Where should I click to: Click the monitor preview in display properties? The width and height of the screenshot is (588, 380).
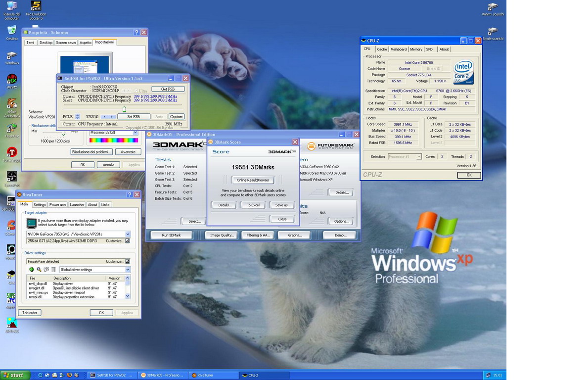click(85, 63)
